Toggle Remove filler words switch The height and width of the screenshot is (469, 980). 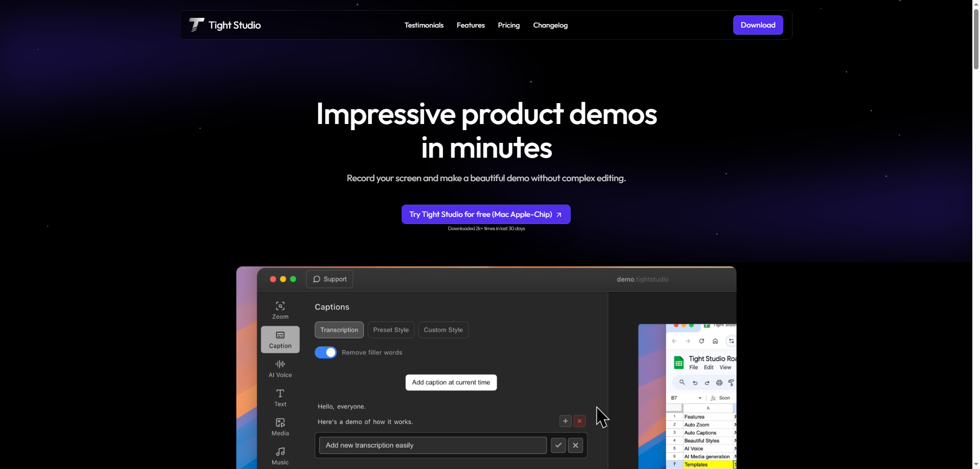tap(326, 353)
